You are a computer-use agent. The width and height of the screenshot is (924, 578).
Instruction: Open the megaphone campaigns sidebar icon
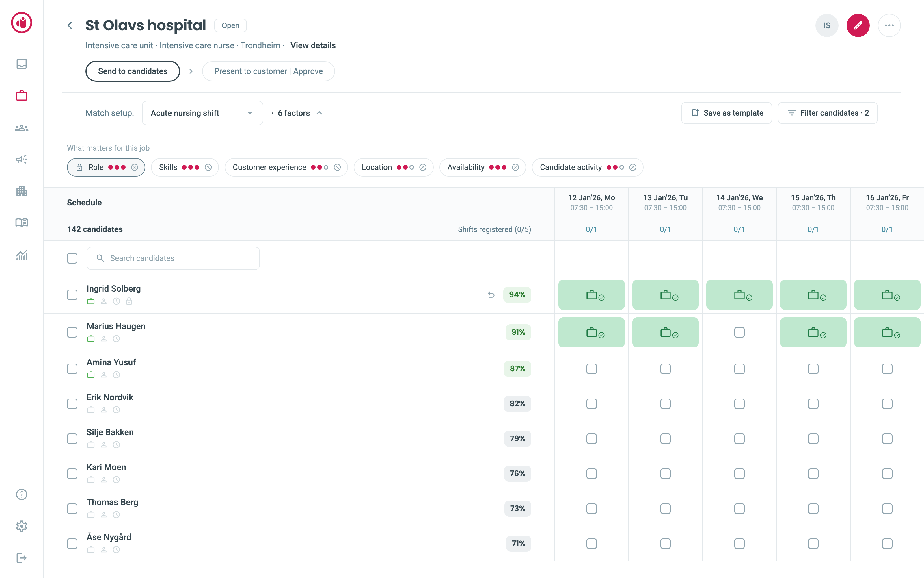tap(22, 159)
